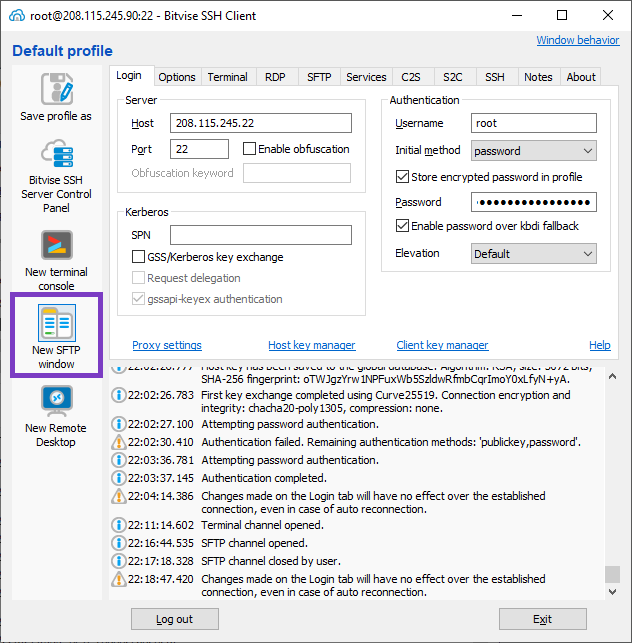Select 'Terminal channel opened.' log text

tap(262, 525)
